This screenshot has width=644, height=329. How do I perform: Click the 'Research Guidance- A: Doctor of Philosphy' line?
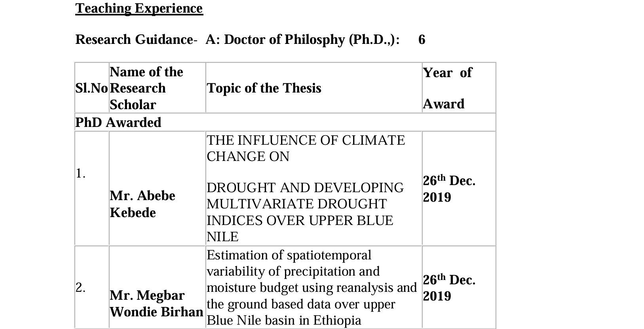click(237, 40)
